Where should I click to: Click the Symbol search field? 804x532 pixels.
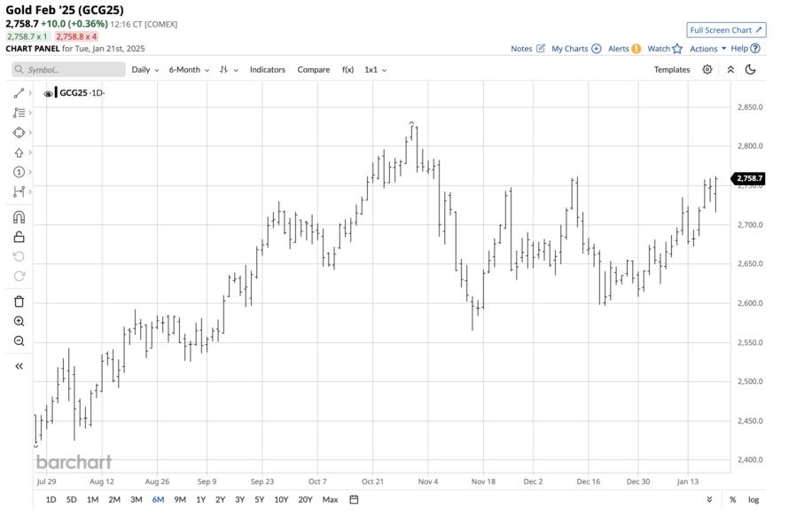click(x=68, y=69)
